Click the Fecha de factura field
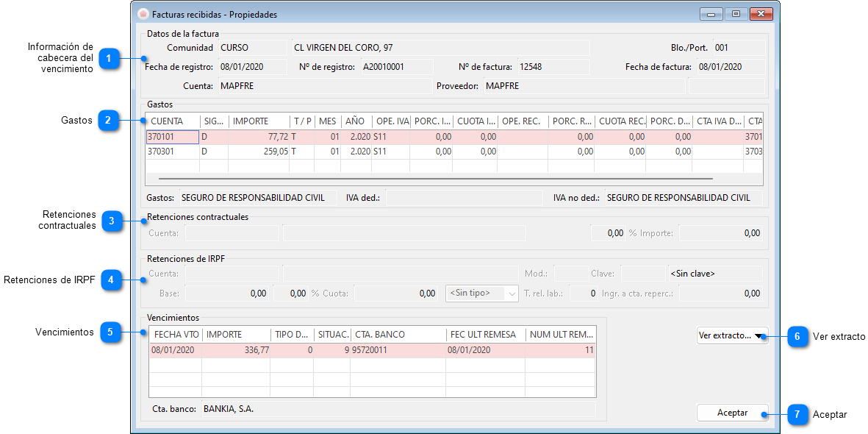Image resolution: width=868 pixels, height=434 pixels. pos(731,67)
